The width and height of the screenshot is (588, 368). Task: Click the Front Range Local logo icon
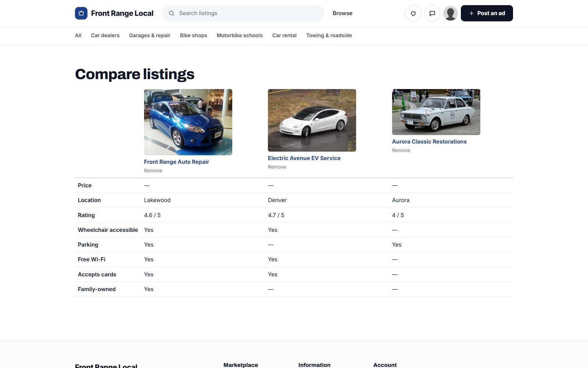81,13
